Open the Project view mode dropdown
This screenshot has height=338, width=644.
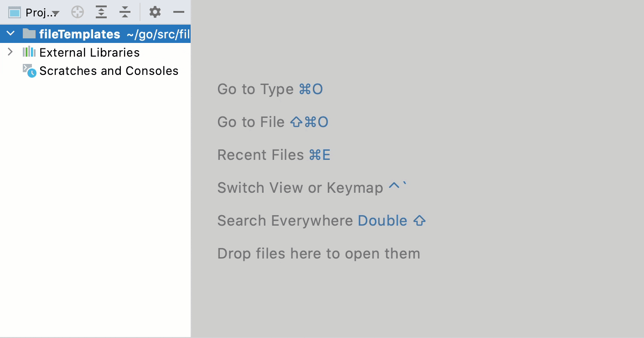pyautogui.click(x=55, y=12)
